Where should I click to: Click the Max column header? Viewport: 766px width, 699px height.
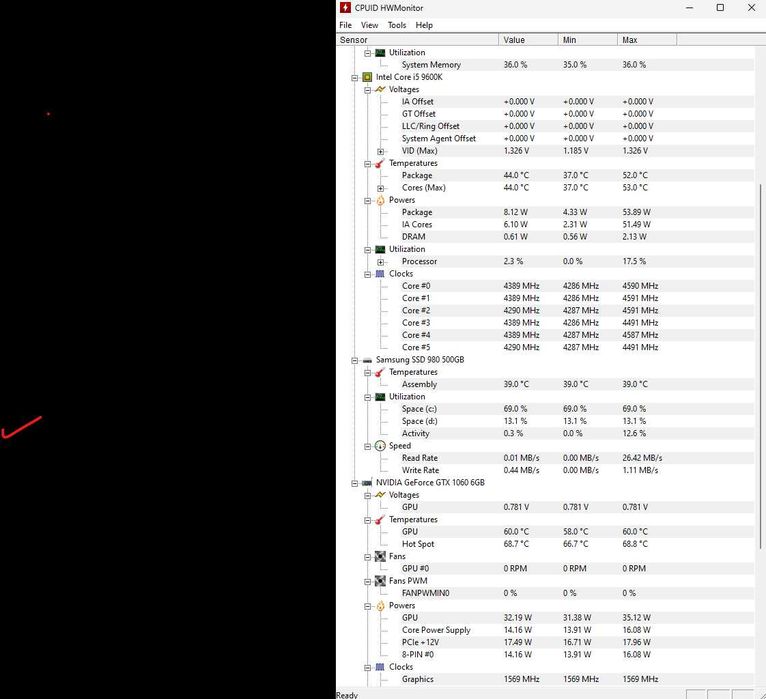click(647, 40)
